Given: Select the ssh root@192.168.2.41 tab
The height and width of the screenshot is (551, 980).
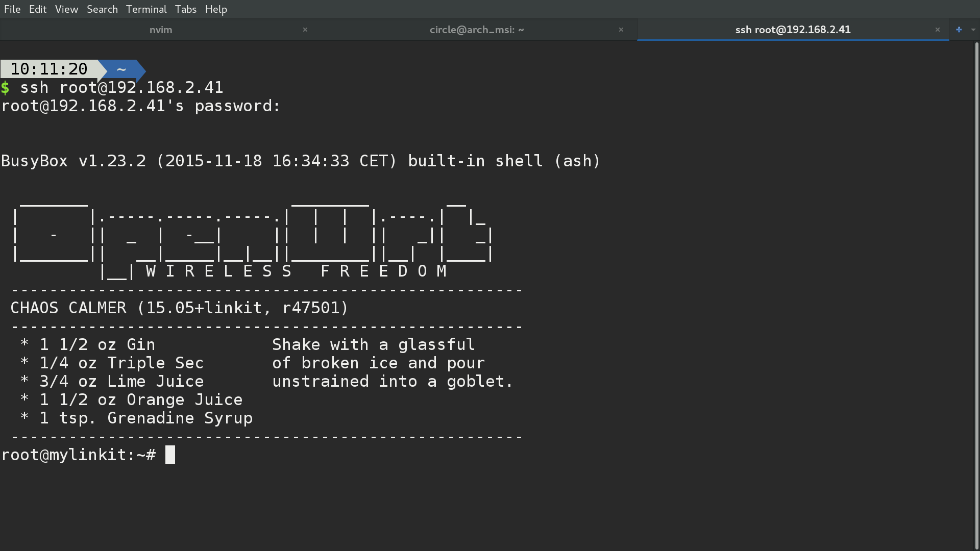Looking at the screenshot, I should [x=793, y=30].
